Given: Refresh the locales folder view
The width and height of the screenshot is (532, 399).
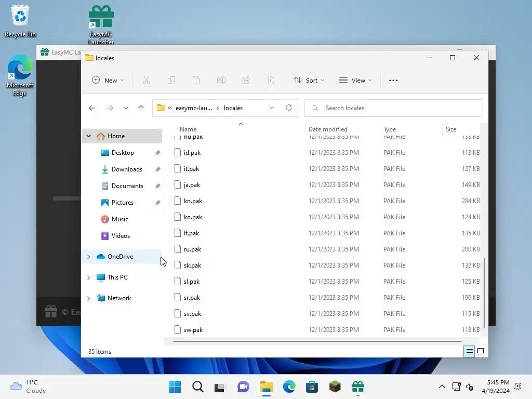Looking at the screenshot, I should [x=289, y=108].
